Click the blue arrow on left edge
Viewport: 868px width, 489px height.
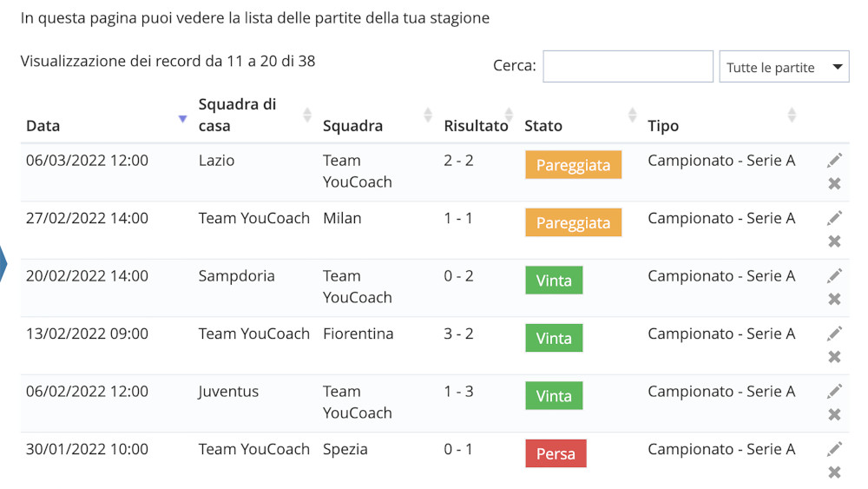(x=3, y=263)
